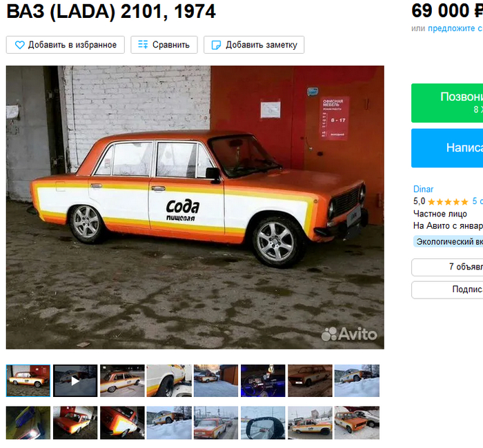The height and width of the screenshot is (448, 483).
Task: Play the video thumbnail in gallery
Action: (75, 381)
